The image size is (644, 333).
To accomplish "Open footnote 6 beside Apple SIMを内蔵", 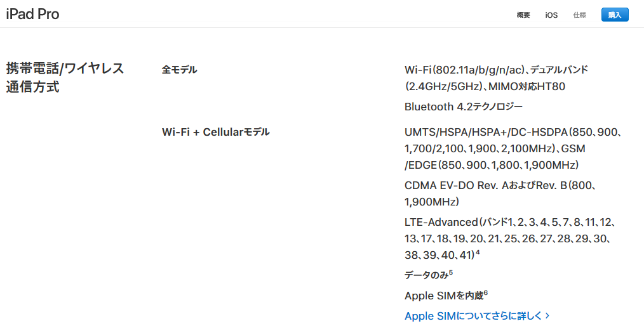I will pos(485,293).
